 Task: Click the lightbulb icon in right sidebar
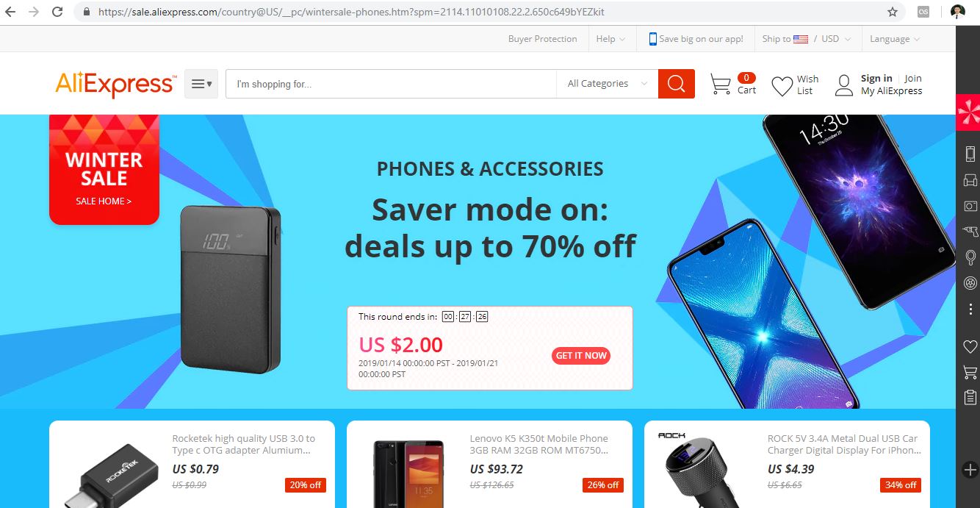pos(970,257)
